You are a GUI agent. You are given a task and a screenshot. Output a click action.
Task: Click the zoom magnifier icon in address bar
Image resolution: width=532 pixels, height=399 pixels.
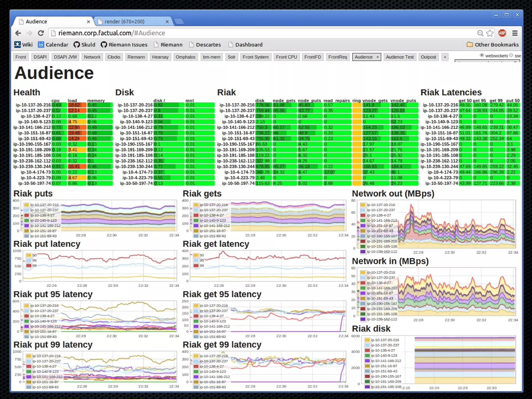480,33
